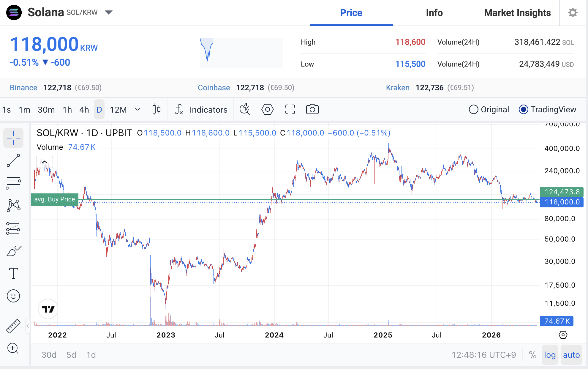Open the Coinbase price link
588x369 pixels.
coord(214,88)
